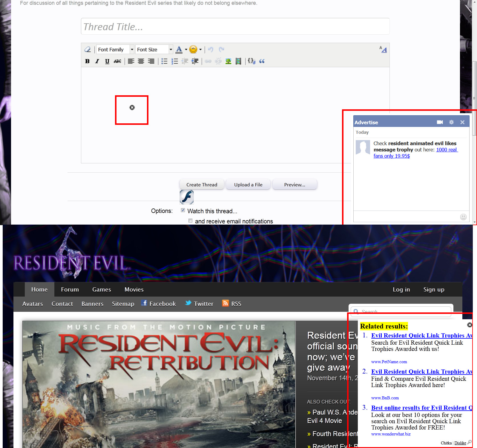This screenshot has width=477, height=448.
Task: Open the Font Size dropdown
Action: click(x=154, y=50)
